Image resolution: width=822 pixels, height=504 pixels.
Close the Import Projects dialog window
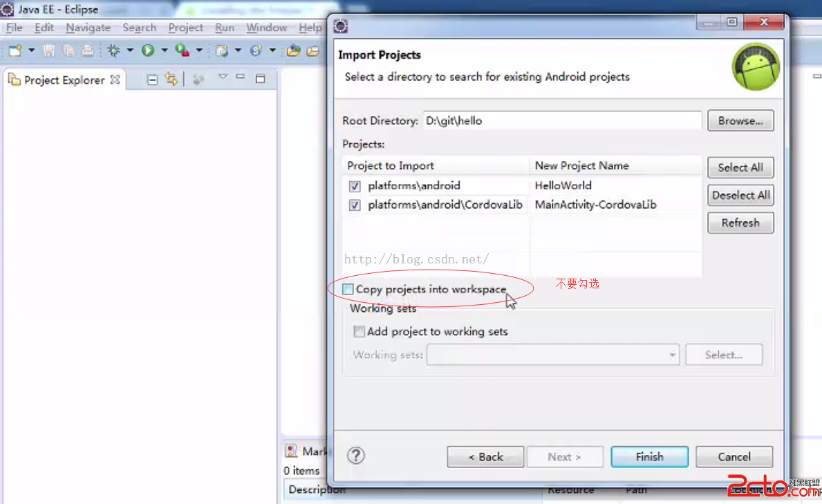pyautogui.click(x=764, y=22)
